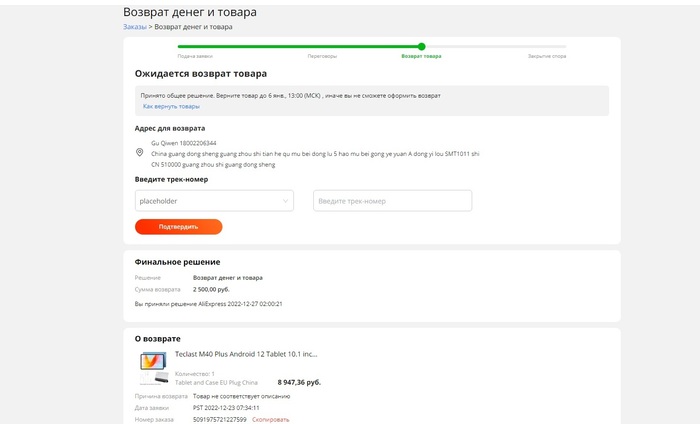Select the green progress indicator dot
Screen dimensions: 700x424
pos(421,46)
